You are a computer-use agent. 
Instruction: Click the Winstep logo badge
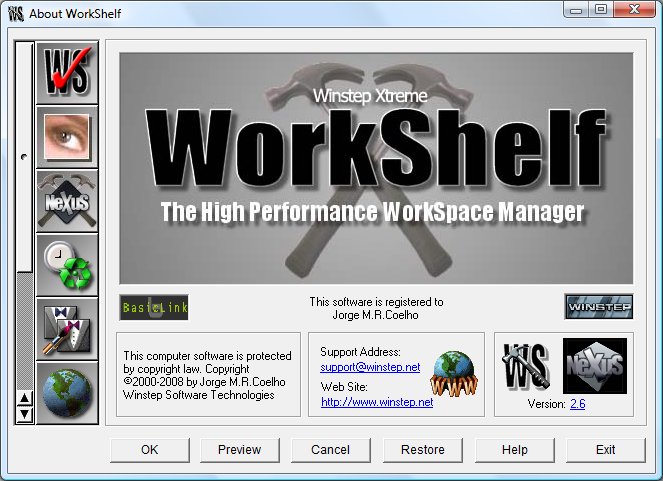[x=598, y=306]
